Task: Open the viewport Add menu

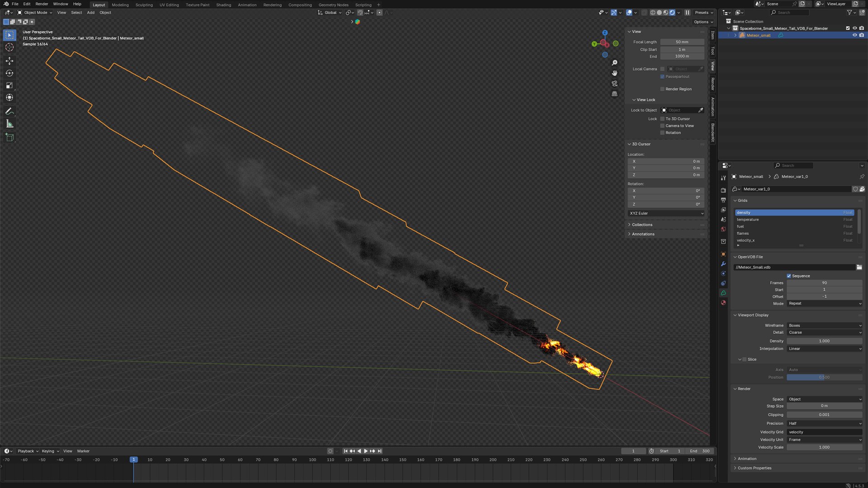Action: (x=91, y=13)
